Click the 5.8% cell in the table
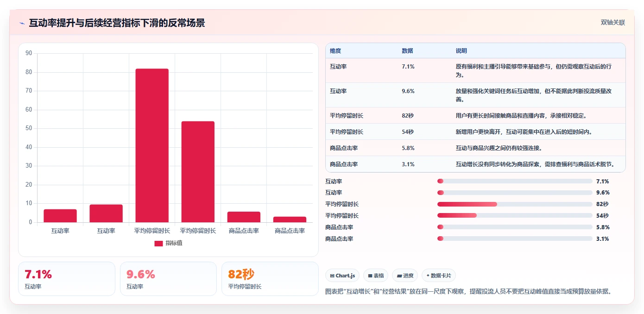This screenshot has height=314, width=644. (x=408, y=148)
